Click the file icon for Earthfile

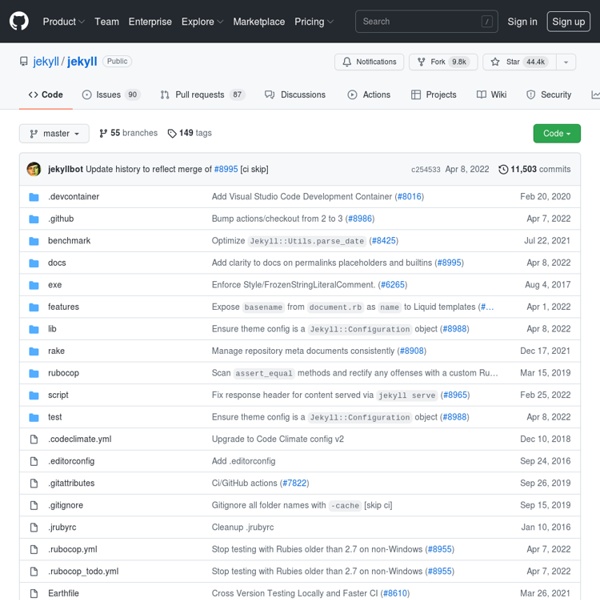coord(34,593)
